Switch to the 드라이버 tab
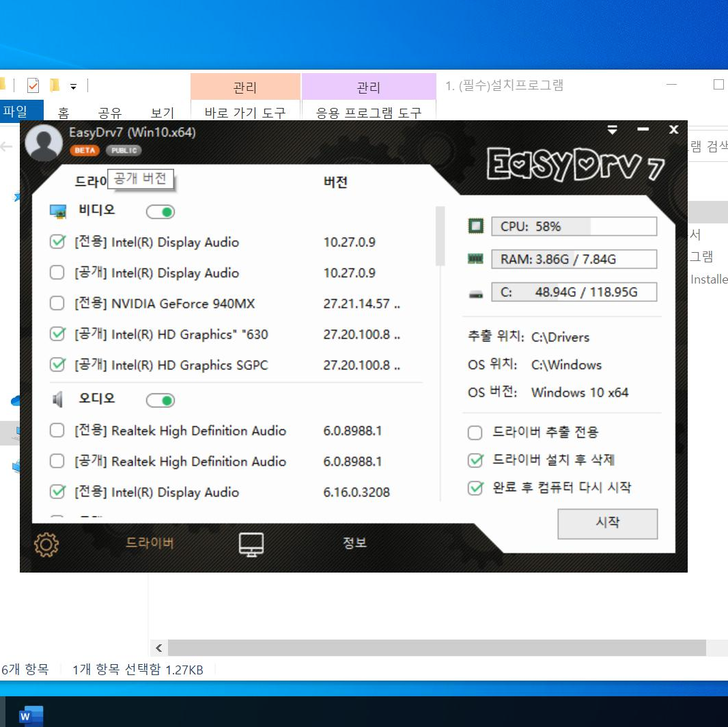Viewport: 728px width, 727px height. click(x=150, y=543)
